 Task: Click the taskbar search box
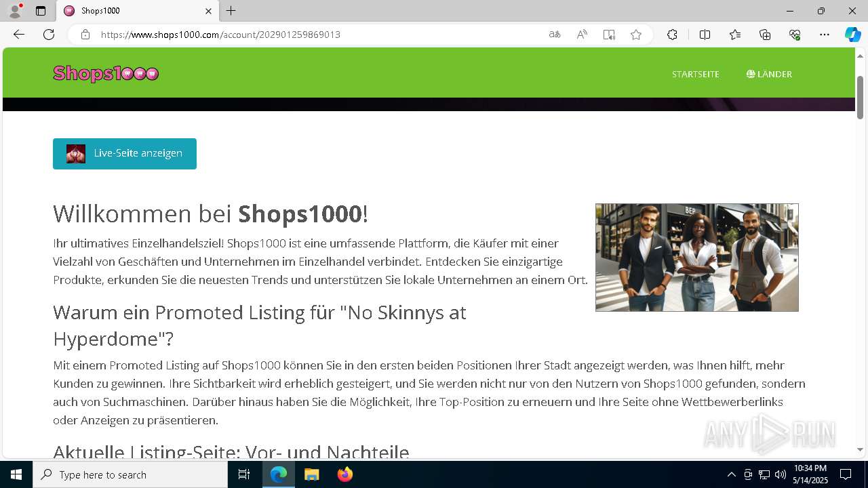coord(130,474)
